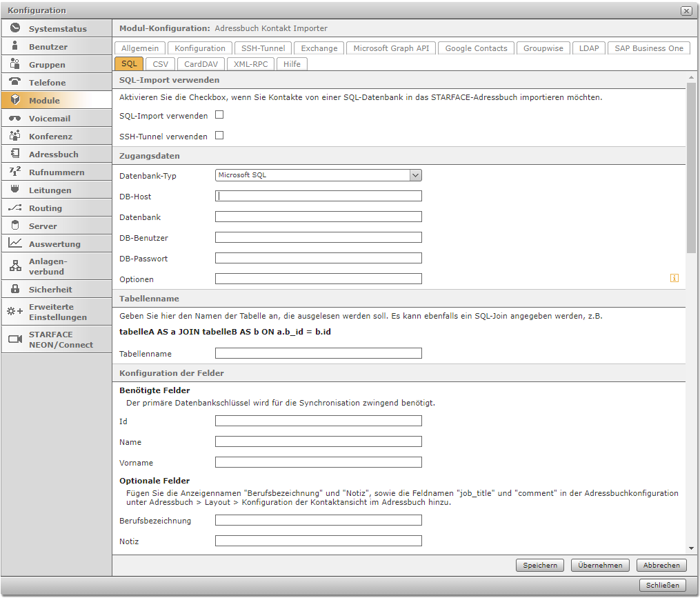Switch to the LDAP tab
This screenshot has height=598, width=700.
coord(589,48)
